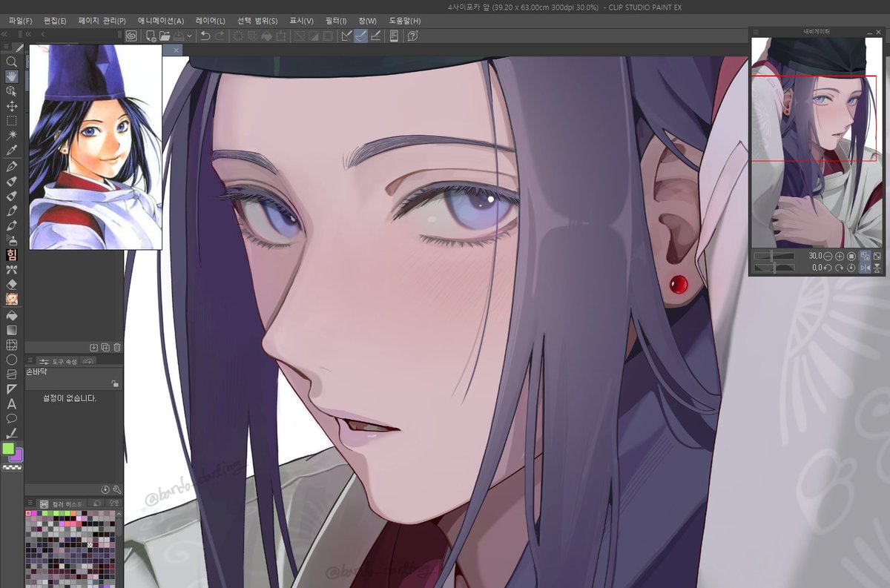
Task: Toggle the tool property lock icon
Action: click(x=114, y=383)
